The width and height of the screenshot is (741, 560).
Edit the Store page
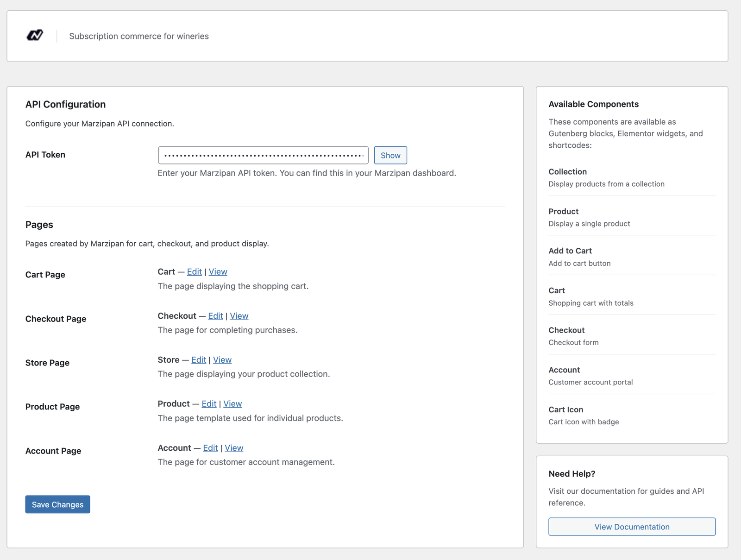click(x=199, y=360)
